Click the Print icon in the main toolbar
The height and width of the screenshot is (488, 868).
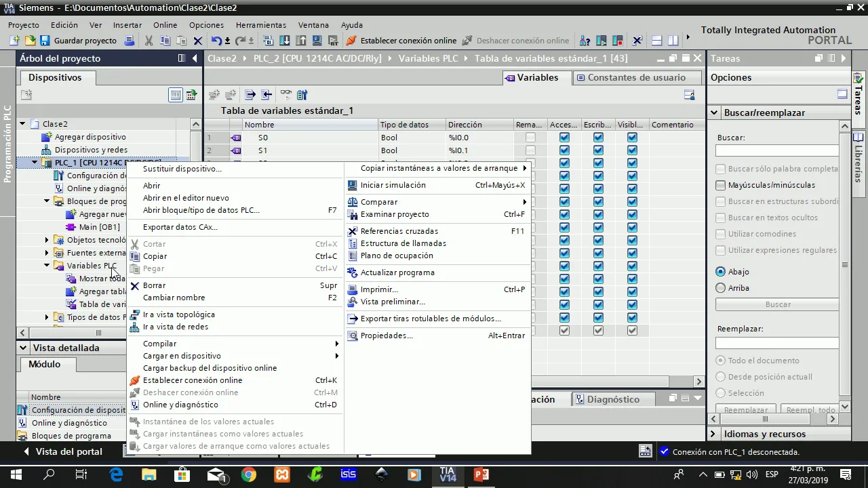[x=130, y=41]
